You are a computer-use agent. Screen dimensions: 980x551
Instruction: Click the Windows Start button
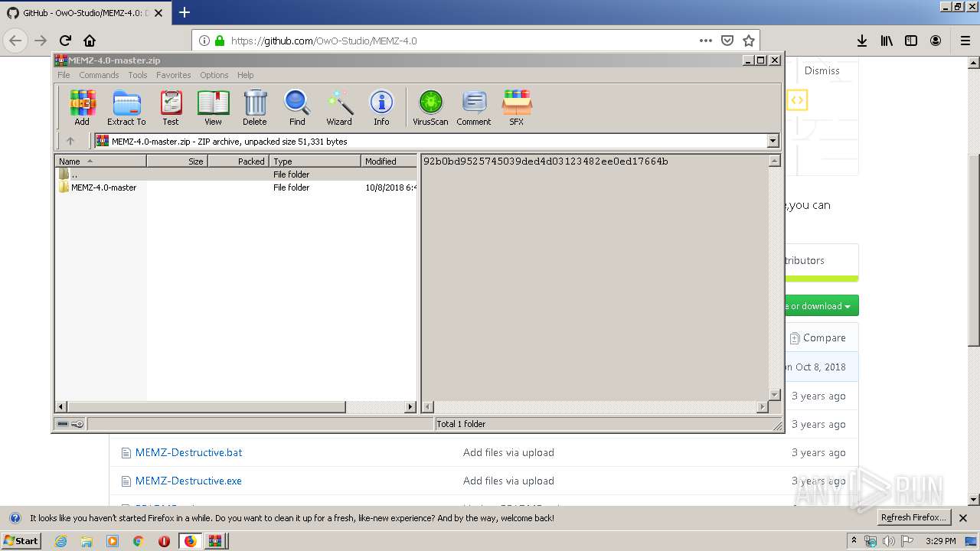(x=21, y=540)
